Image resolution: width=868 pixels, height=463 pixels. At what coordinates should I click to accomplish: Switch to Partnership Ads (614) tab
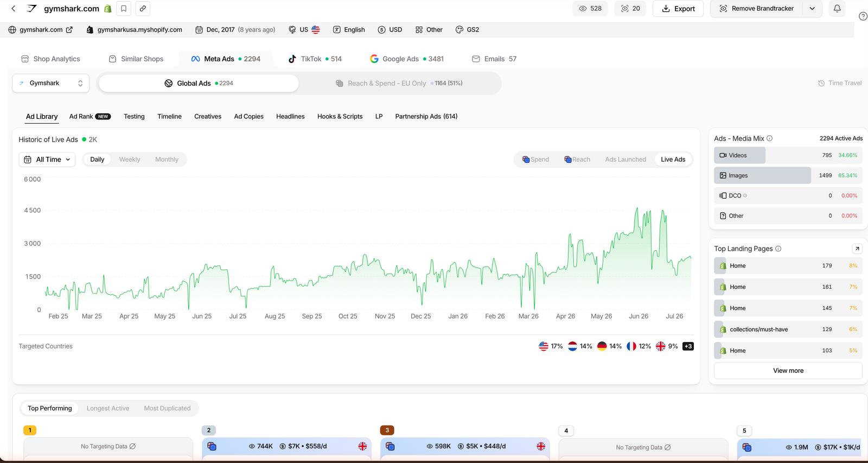coord(426,117)
